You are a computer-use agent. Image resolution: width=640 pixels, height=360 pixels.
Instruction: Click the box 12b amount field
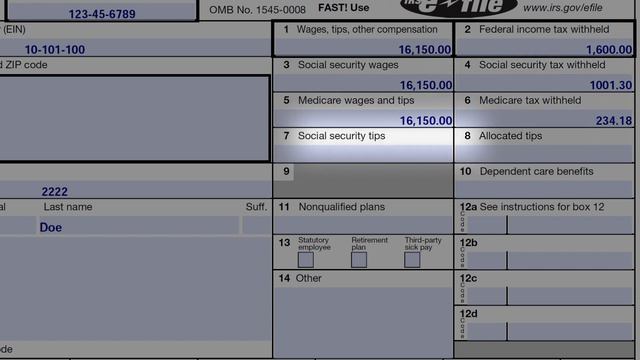pos(571,260)
